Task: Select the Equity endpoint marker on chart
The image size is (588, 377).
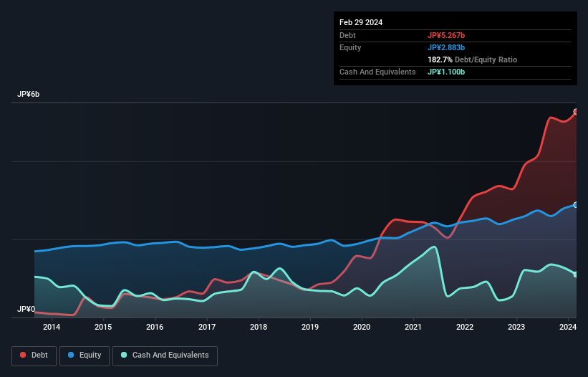Action: pyautogui.click(x=576, y=205)
